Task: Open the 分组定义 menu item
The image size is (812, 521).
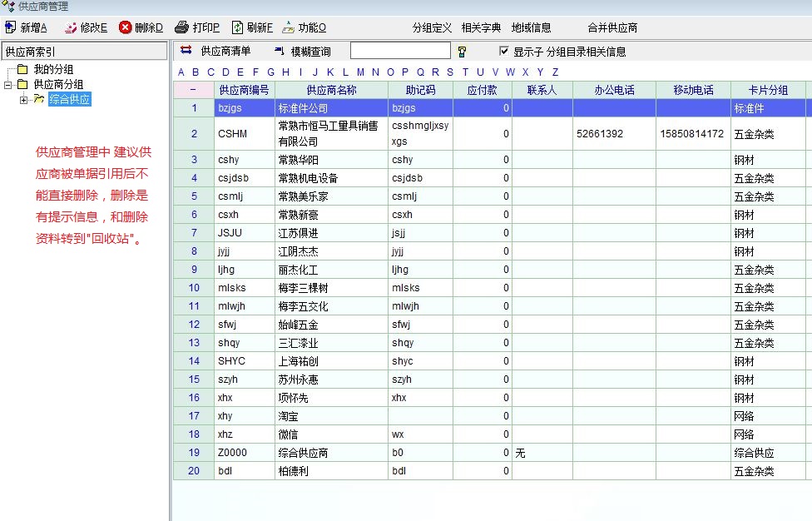Action: (x=432, y=27)
